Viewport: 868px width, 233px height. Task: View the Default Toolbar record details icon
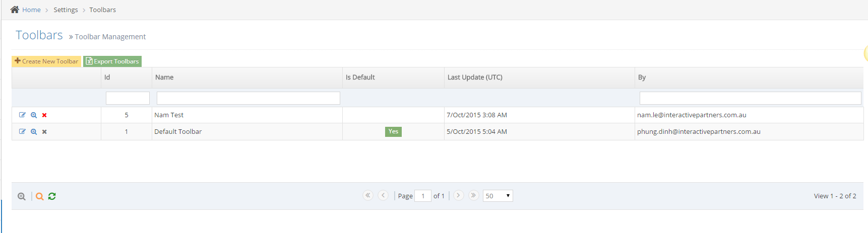[34, 132]
